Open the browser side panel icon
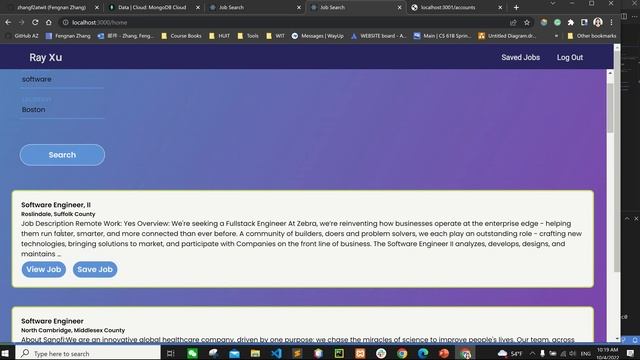Viewport: 640px width, 360px height. click(x=584, y=22)
